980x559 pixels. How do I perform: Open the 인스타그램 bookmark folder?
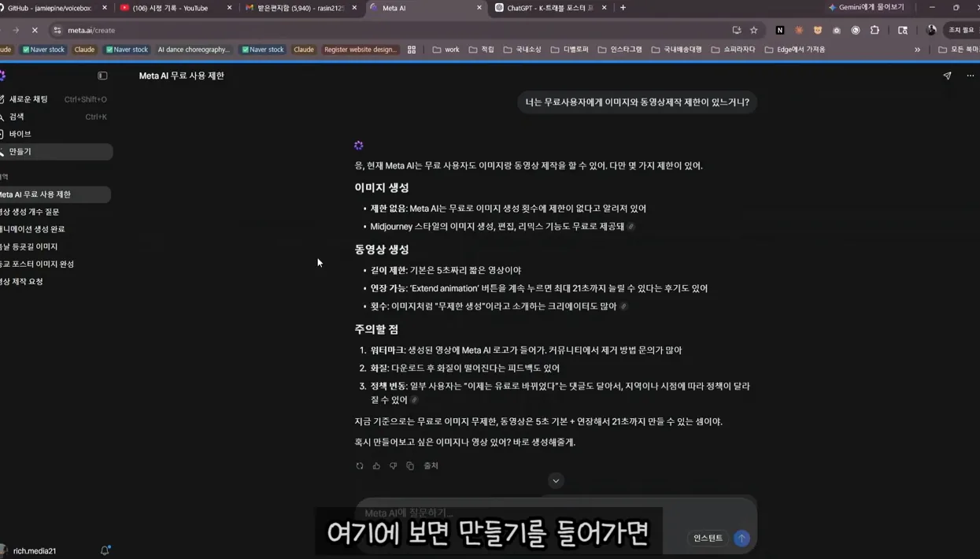pyautogui.click(x=620, y=50)
